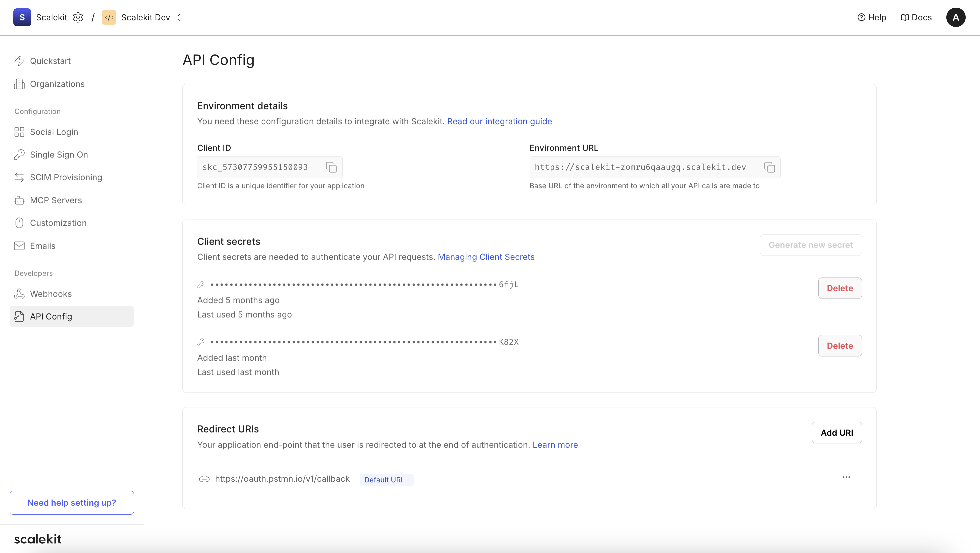Open Customization settings

point(72,223)
